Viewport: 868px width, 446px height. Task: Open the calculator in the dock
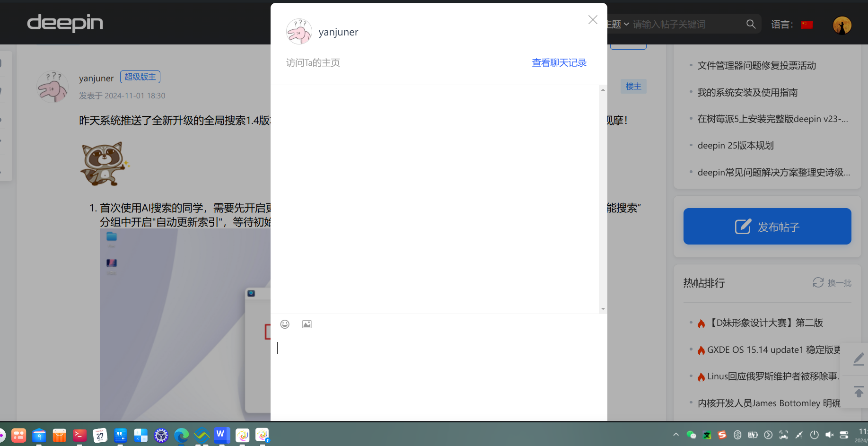140,435
